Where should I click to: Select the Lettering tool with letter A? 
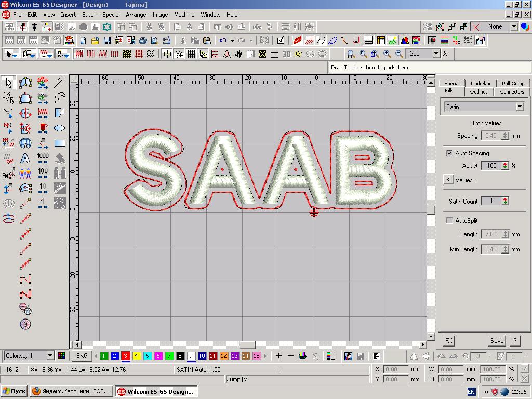point(25,158)
